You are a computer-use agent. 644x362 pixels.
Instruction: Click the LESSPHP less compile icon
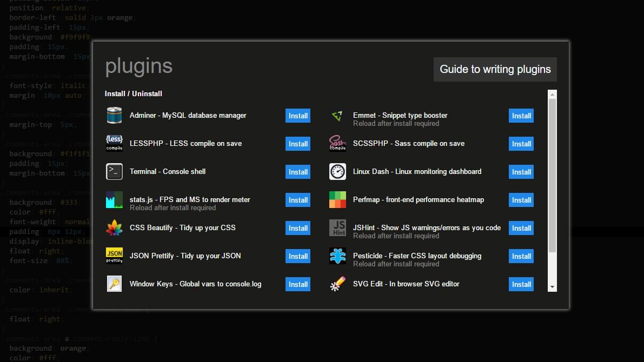click(114, 143)
